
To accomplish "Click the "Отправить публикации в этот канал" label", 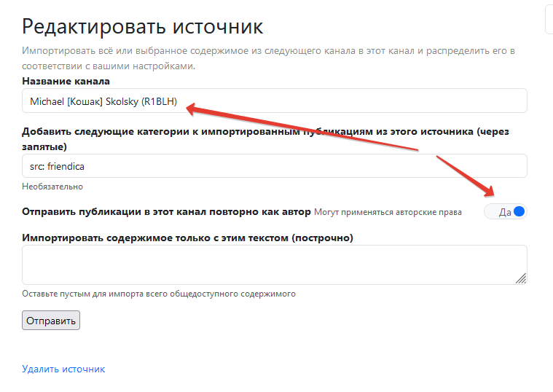I will coord(166,211).
